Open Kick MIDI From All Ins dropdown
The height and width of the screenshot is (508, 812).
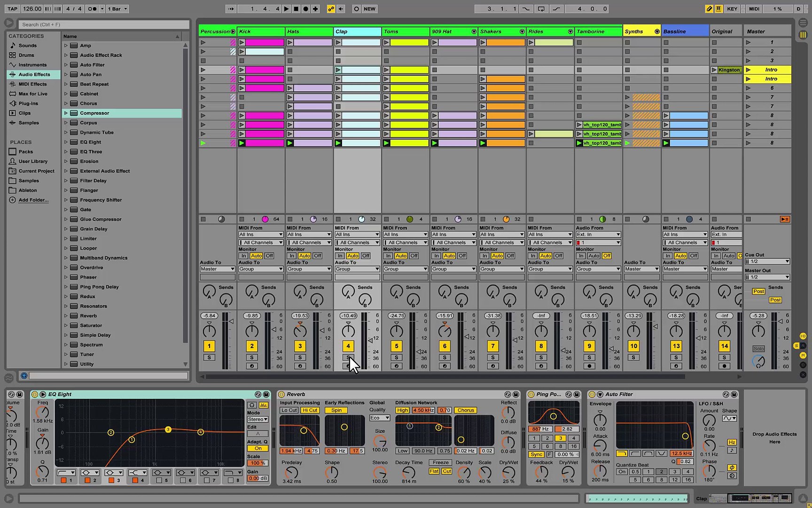coord(261,234)
